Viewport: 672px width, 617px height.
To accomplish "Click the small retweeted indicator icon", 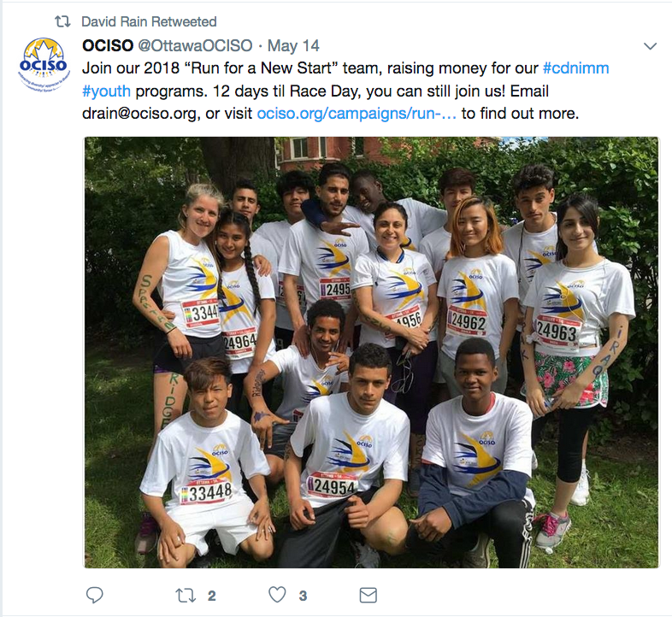I will tap(62, 21).
